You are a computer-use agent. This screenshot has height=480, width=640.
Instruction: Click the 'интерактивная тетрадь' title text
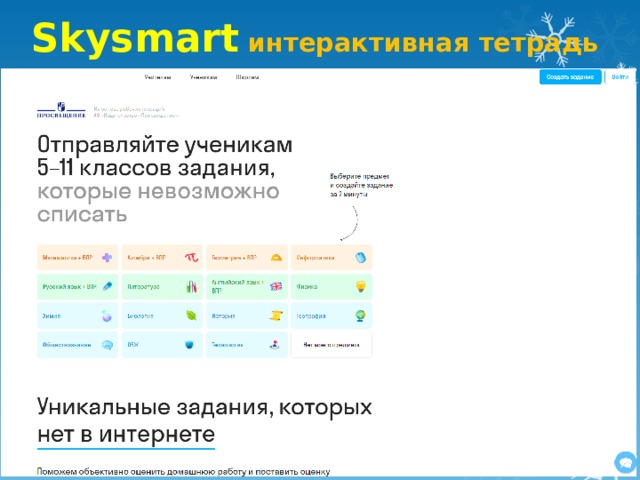[x=423, y=43]
